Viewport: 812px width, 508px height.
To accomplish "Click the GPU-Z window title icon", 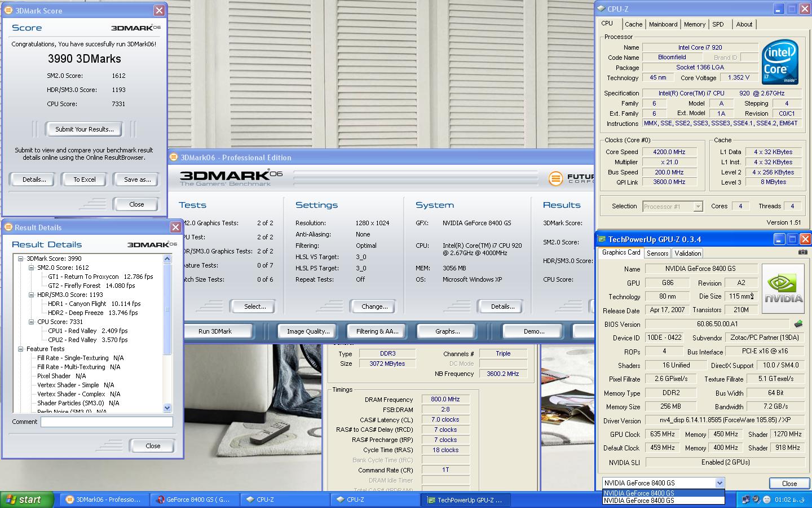I will [x=602, y=239].
